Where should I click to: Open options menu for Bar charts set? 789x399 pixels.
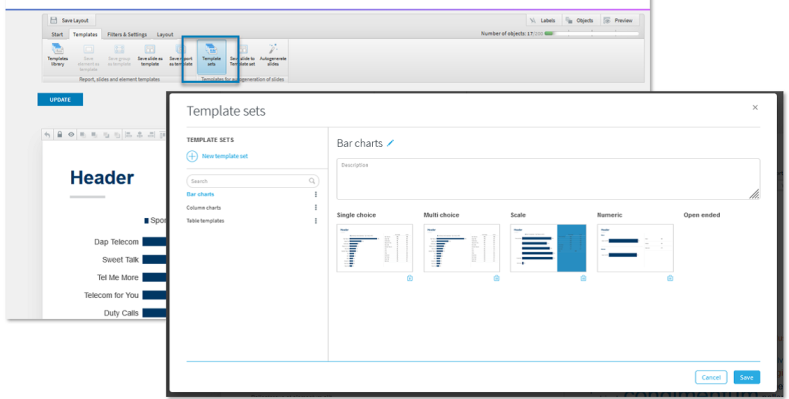[316, 194]
